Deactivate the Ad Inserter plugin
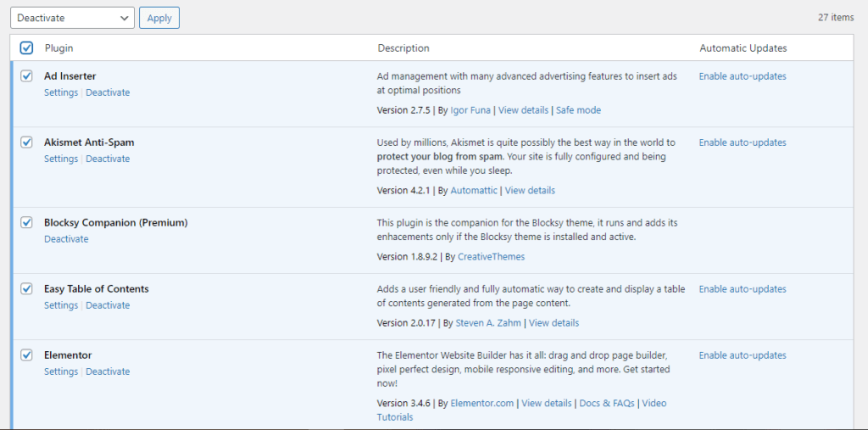 [108, 92]
